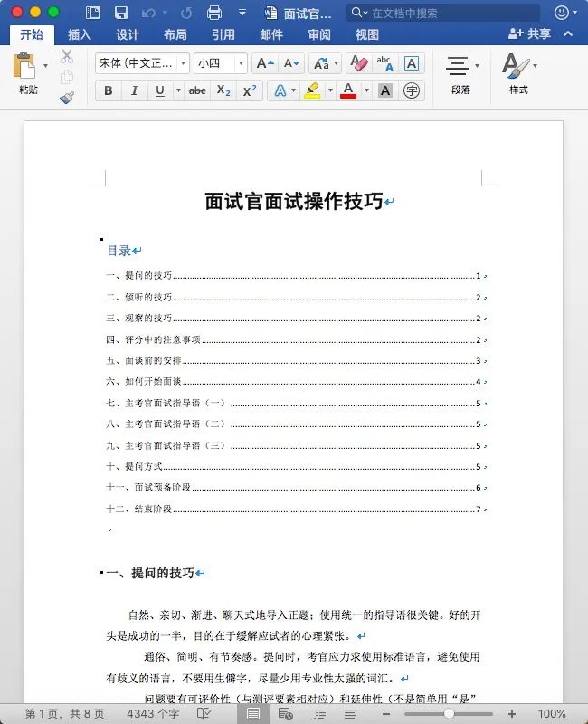Image resolution: width=588 pixels, height=724 pixels.
Task: Switch to the 邮件 tab
Action: tap(271, 34)
